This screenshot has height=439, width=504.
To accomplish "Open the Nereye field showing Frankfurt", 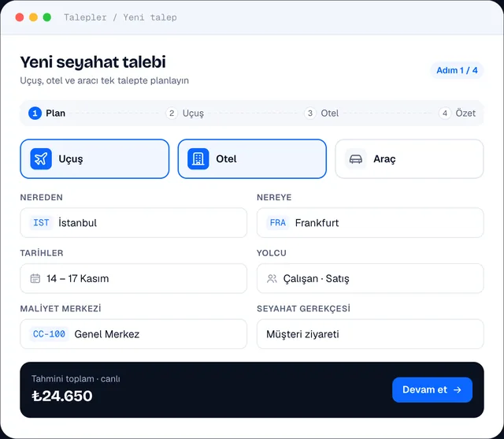I will pos(370,222).
